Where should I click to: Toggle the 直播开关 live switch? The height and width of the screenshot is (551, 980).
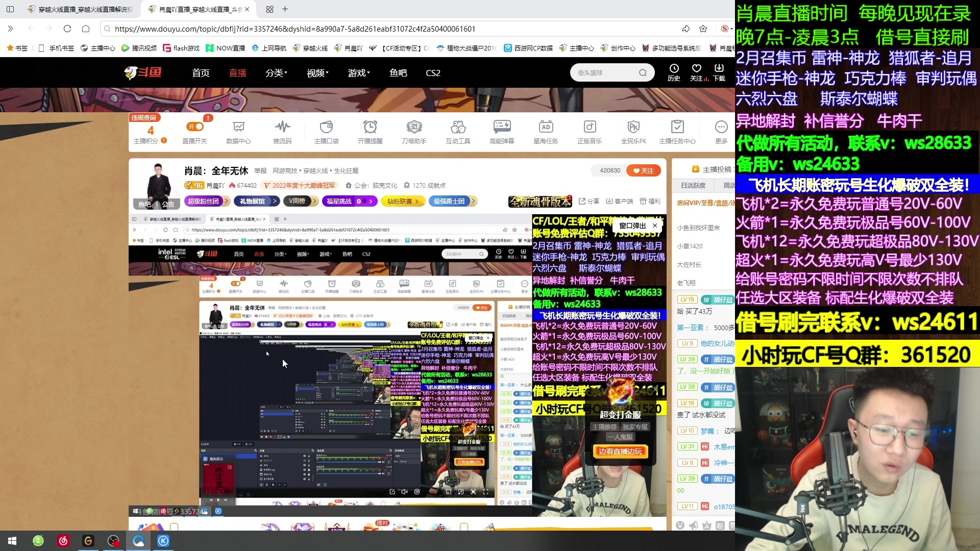[x=195, y=127]
